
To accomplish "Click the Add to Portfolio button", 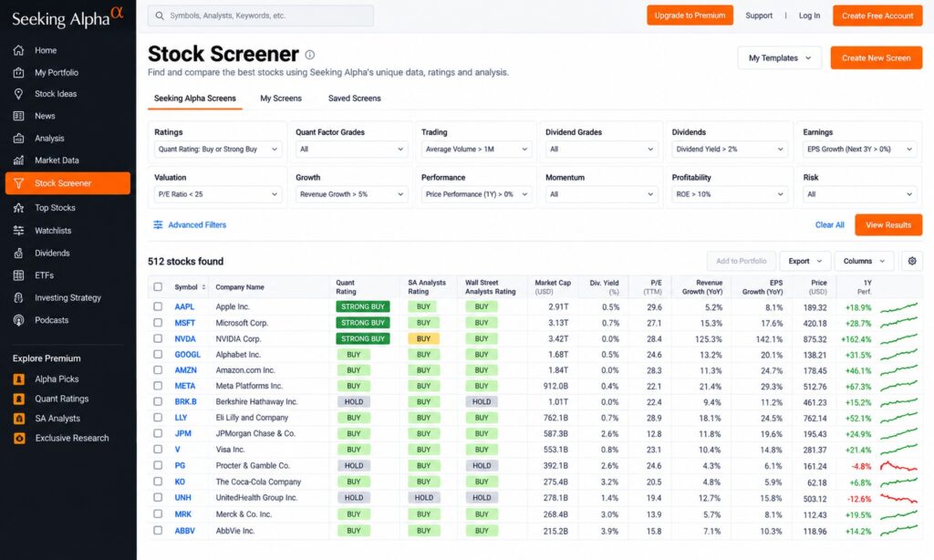I will pyautogui.click(x=741, y=261).
